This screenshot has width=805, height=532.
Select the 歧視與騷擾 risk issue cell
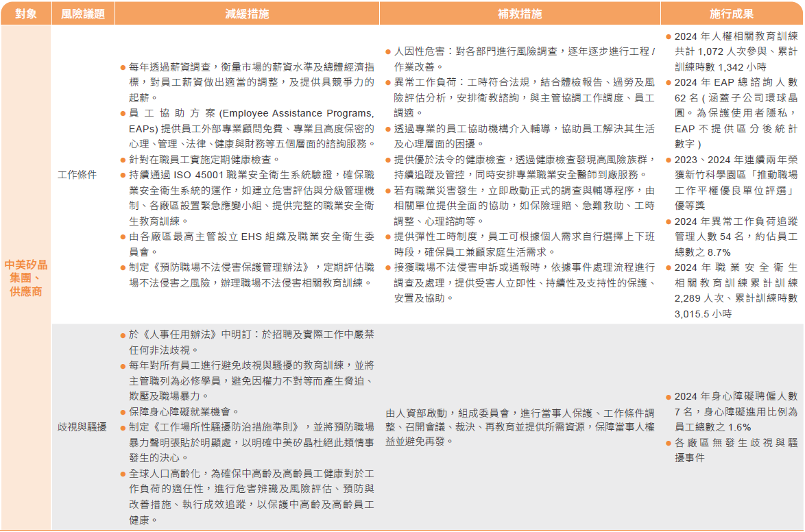(82, 427)
